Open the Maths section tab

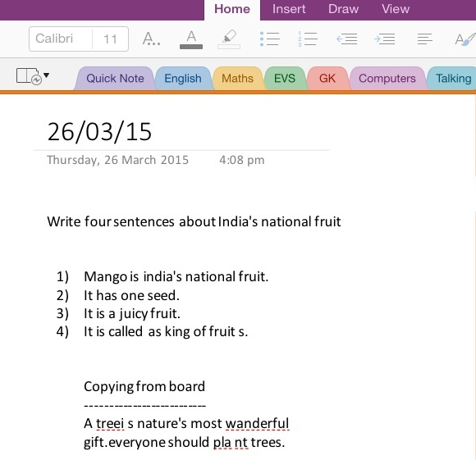237,79
